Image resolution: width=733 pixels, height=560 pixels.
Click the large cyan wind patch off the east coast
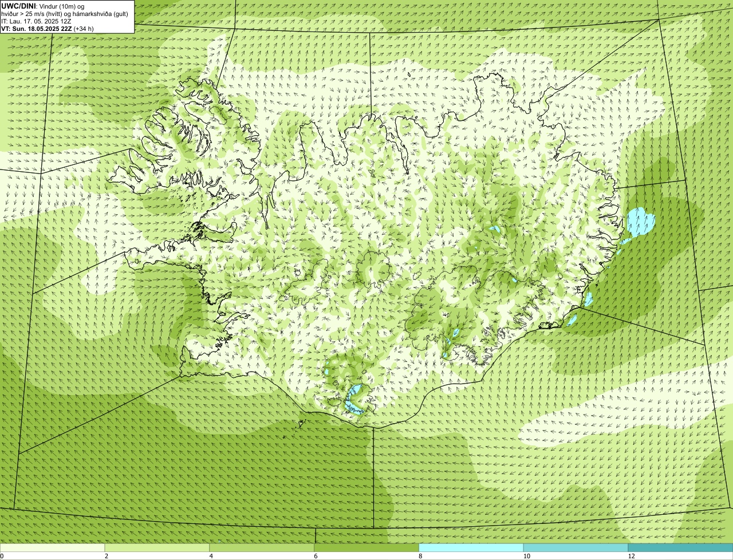point(640,222)
